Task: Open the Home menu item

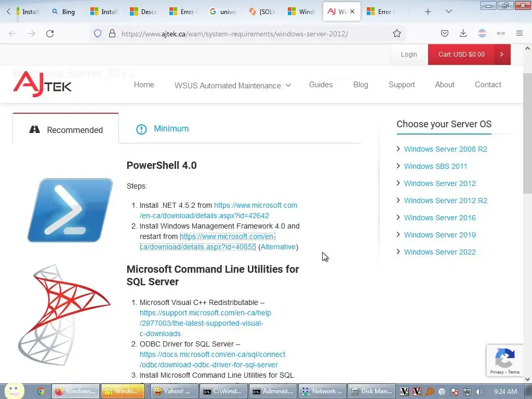Action: coord(144,85)
